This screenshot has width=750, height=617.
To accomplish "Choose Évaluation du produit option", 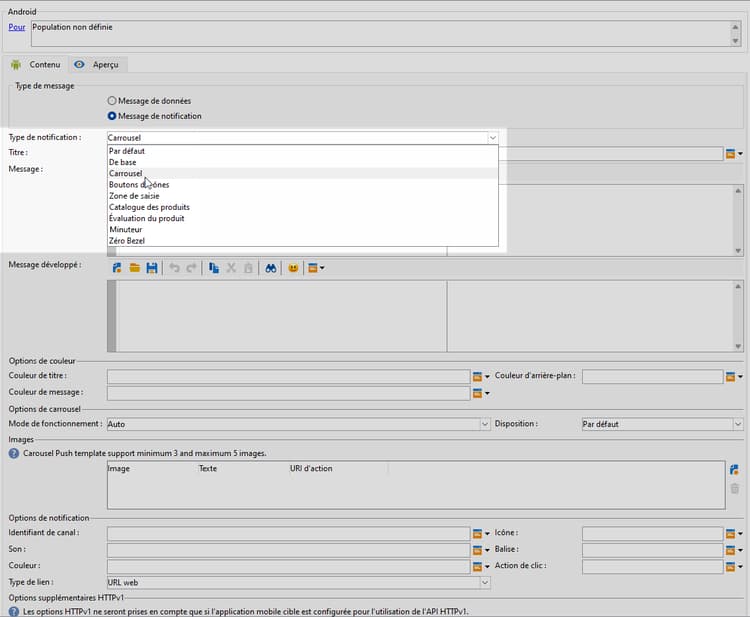I will (x=303, y=218).
